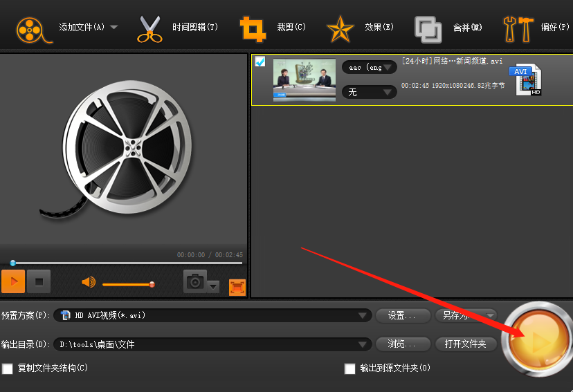The image size is (573, 392).
Task: Take a snapshot with the camera icon
Action: coord(194,281)
